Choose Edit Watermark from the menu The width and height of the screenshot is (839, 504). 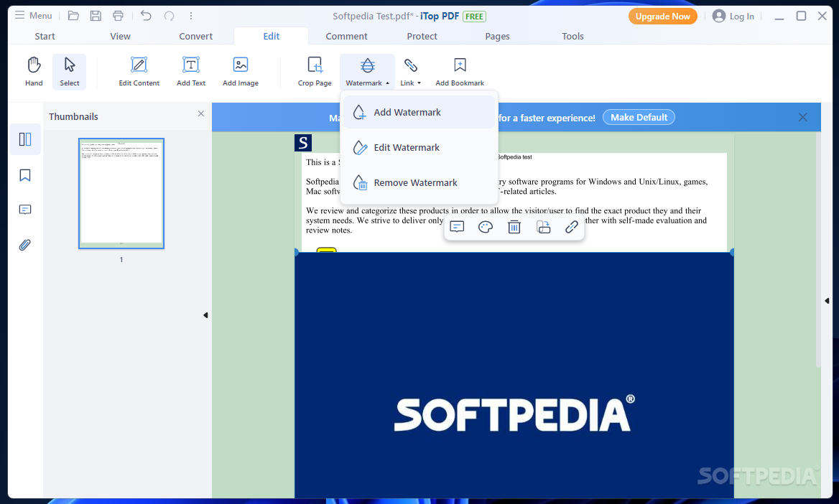419,148
